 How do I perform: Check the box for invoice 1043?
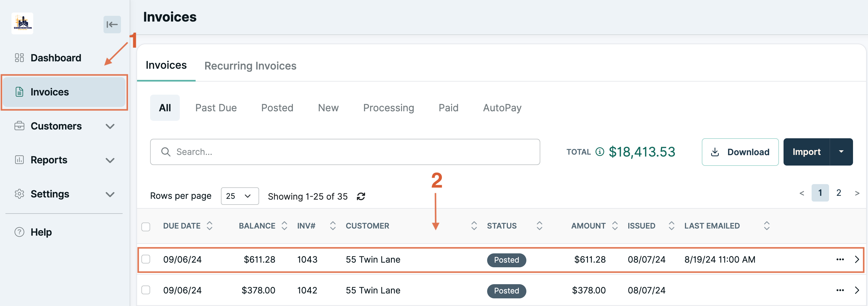145,259
